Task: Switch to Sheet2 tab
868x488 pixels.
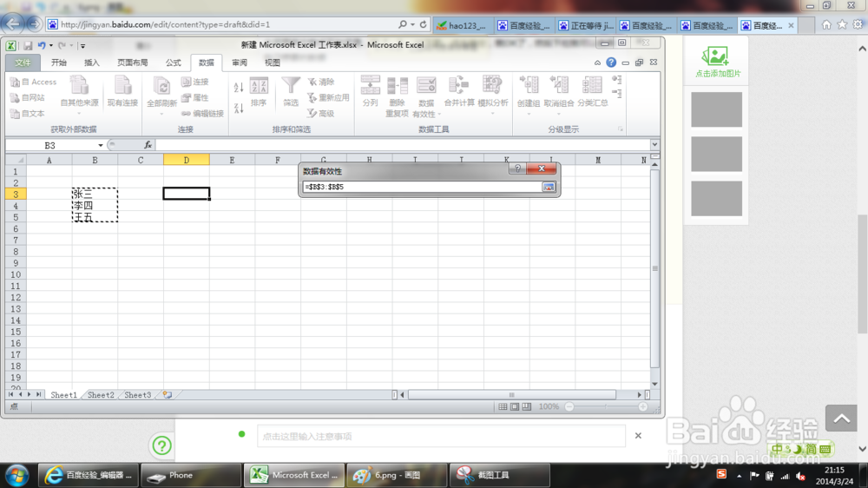Action: tap(101, 395)
